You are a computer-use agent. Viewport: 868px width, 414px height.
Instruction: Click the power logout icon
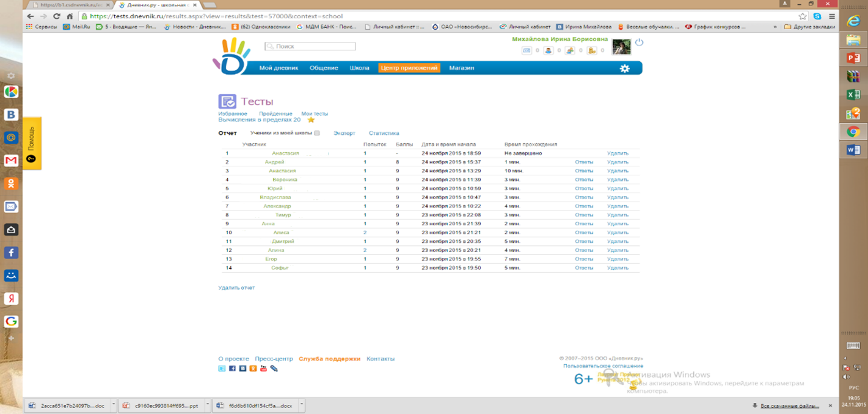point(639,42)
